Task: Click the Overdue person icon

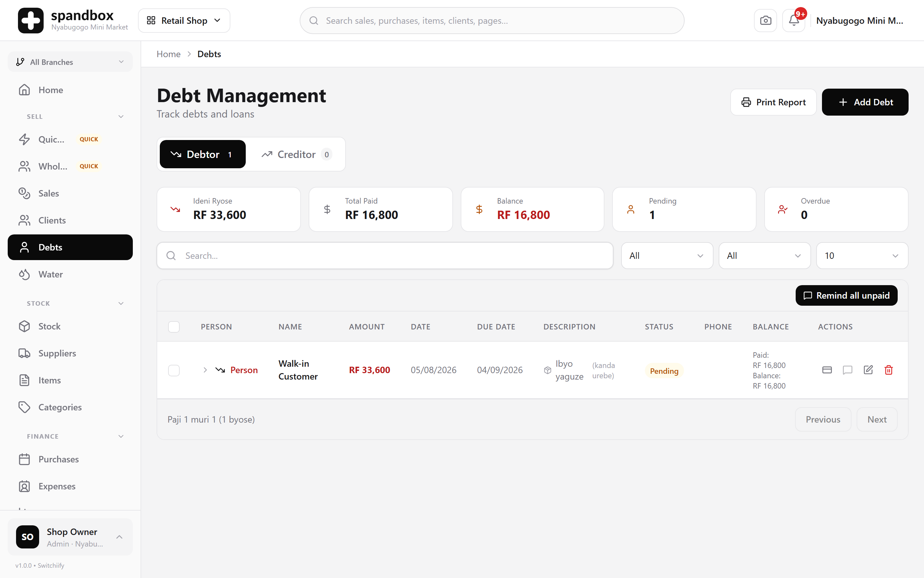Action: pyautogui.click(x=783, y=209)
